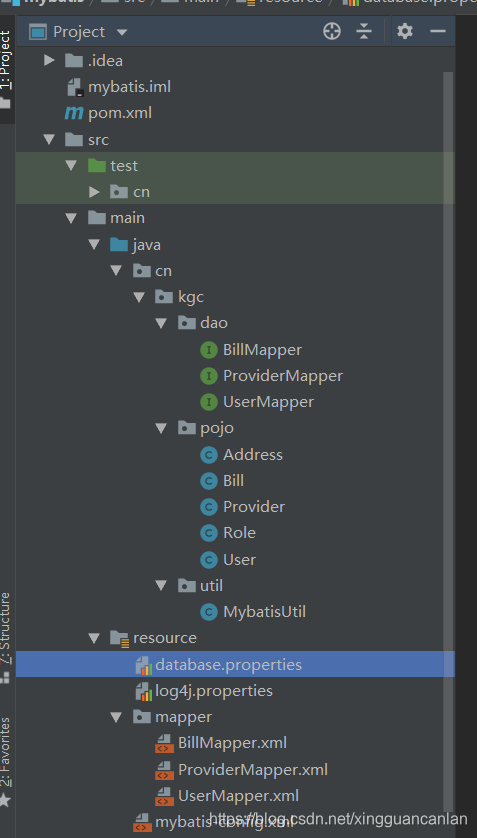Select the BillMapper interface name

[x=262, y=350]
